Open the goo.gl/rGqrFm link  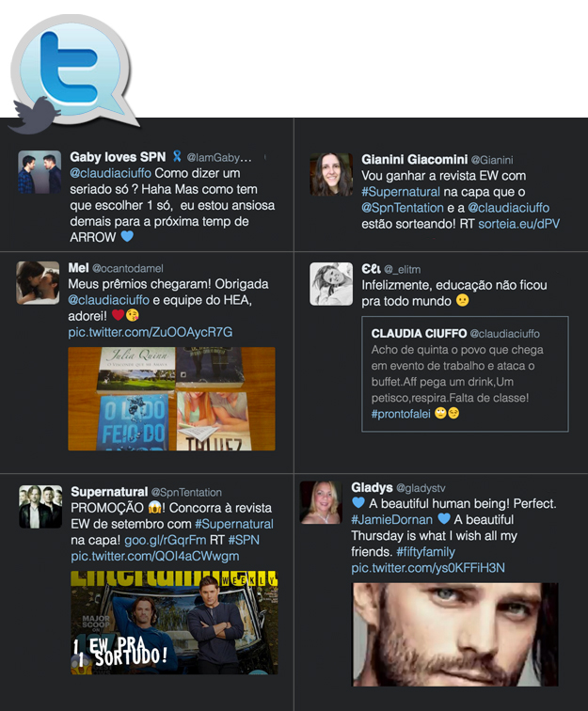click(166, 540)
